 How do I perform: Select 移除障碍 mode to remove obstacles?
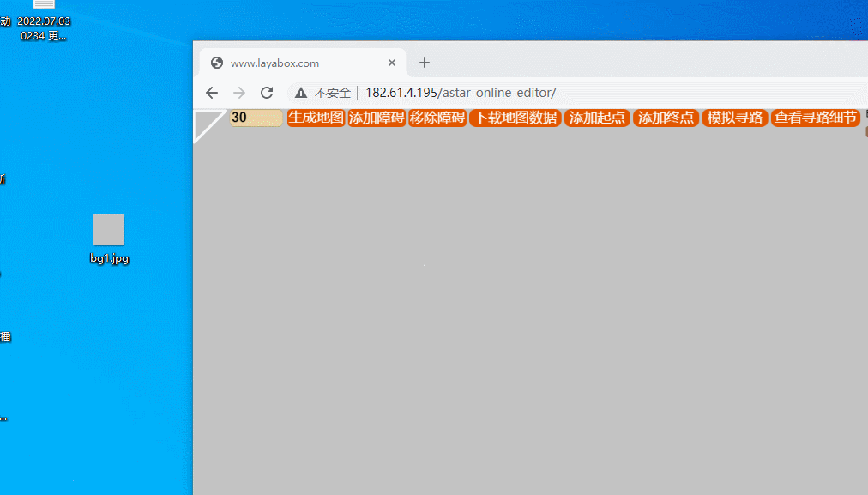pos(437,118)
